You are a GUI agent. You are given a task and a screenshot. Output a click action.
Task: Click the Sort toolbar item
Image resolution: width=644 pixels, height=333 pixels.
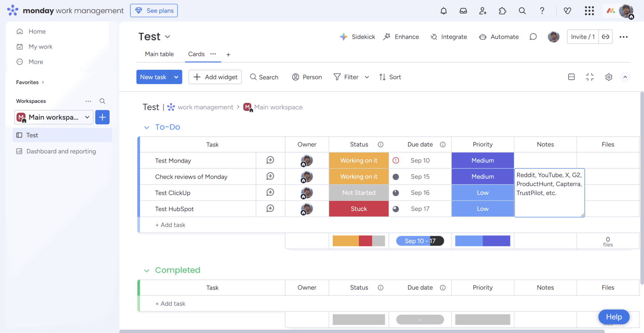point(390,77)
